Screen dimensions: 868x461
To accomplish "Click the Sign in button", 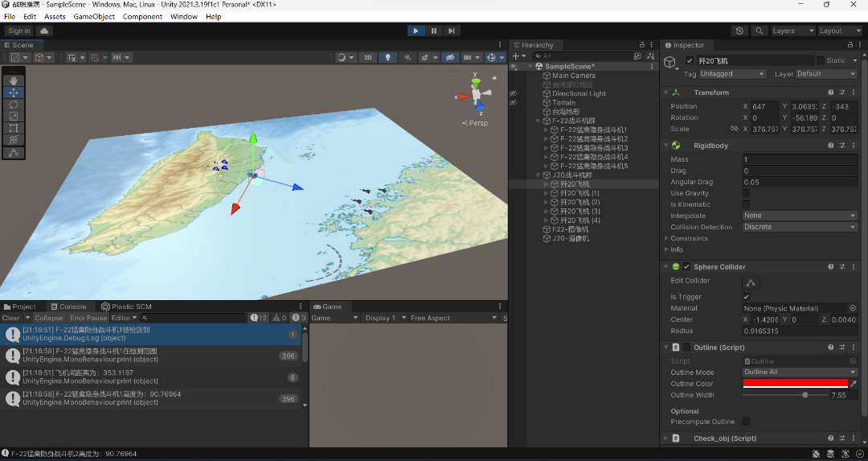I will pos(18,31).
